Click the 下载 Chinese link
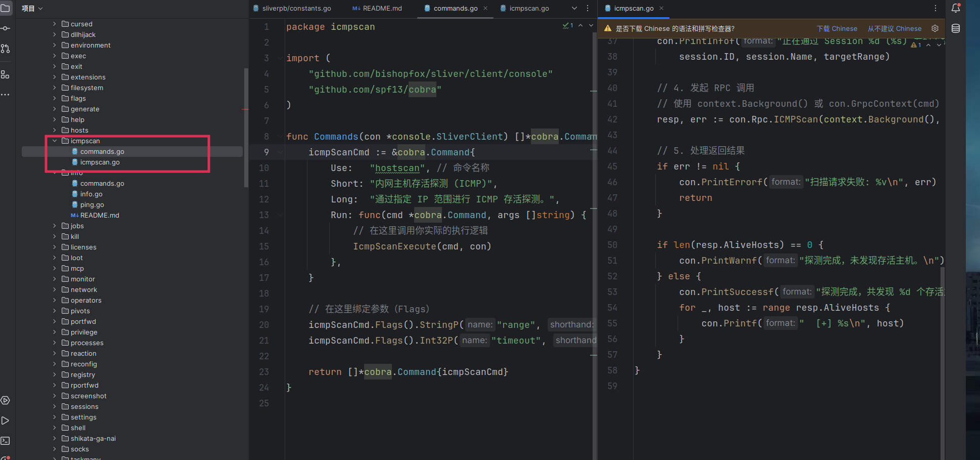Viewport: 980px width, 460px height. [837, 29]
